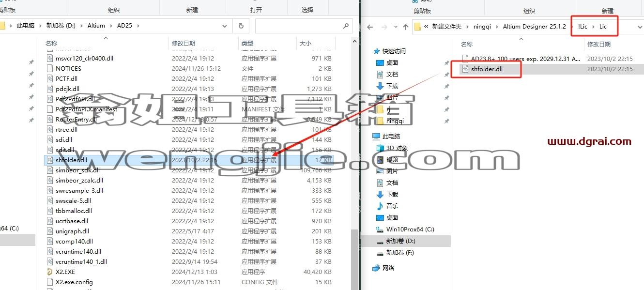Expand chevron after 新建文件夹 in Lic address bar
644x290 pixels.
pos(467,27)
